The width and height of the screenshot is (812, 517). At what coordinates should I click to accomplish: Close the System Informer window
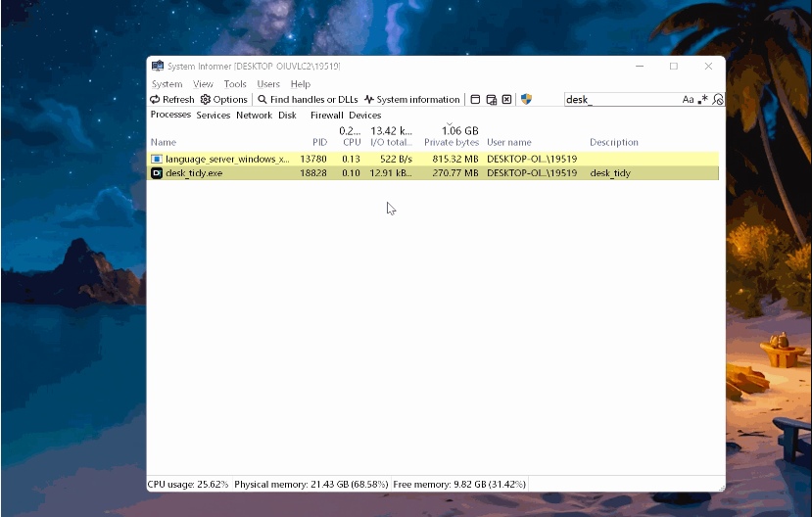click(708, 67)
